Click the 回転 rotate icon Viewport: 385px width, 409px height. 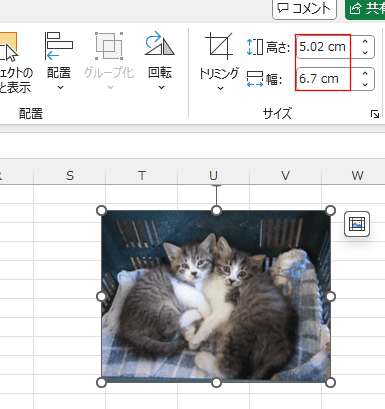coord(160,44)
